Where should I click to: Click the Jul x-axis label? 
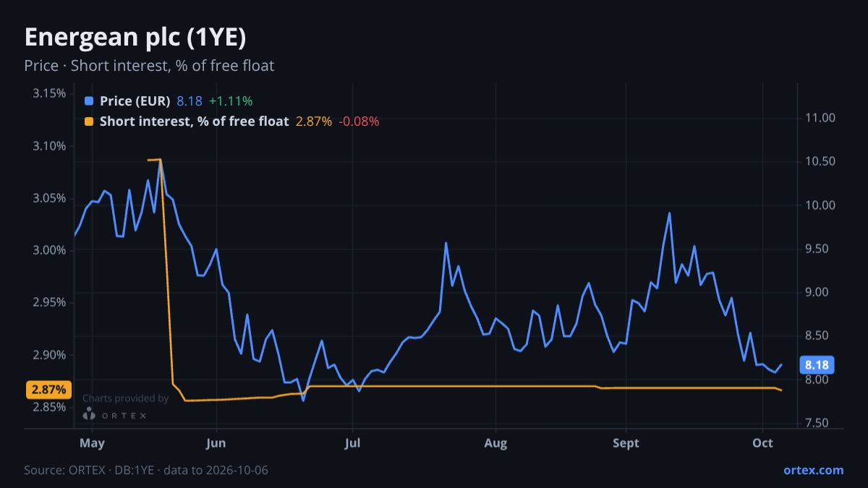352,443
